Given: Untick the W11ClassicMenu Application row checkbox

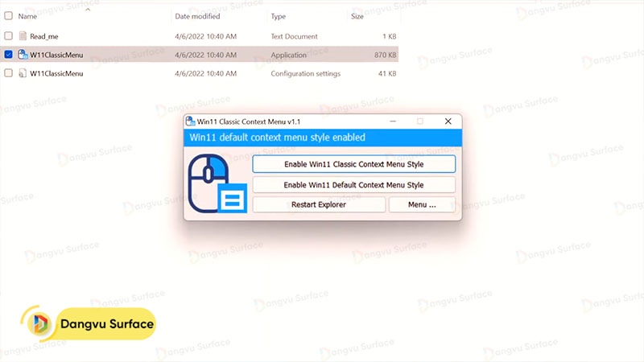Looking at the screenshot, I should 8,54.
